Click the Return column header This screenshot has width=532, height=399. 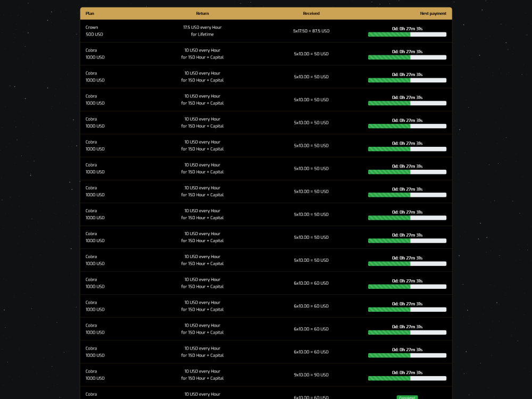click(202, 14)
